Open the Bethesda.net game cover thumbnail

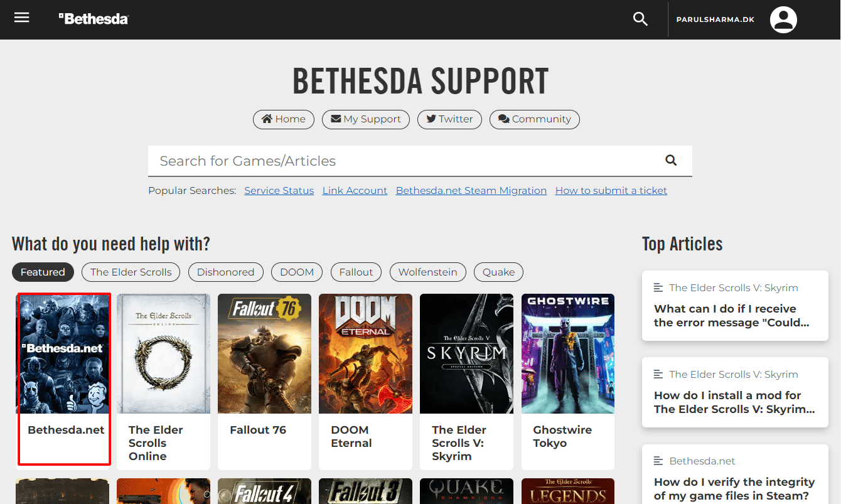tap(63, 353)
